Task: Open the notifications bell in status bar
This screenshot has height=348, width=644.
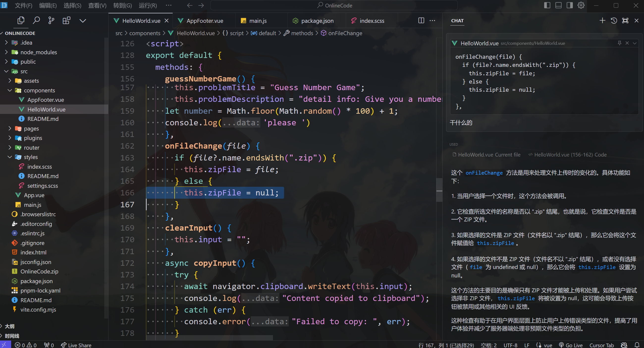Action: pyautogui.click(x=637, y=345)
